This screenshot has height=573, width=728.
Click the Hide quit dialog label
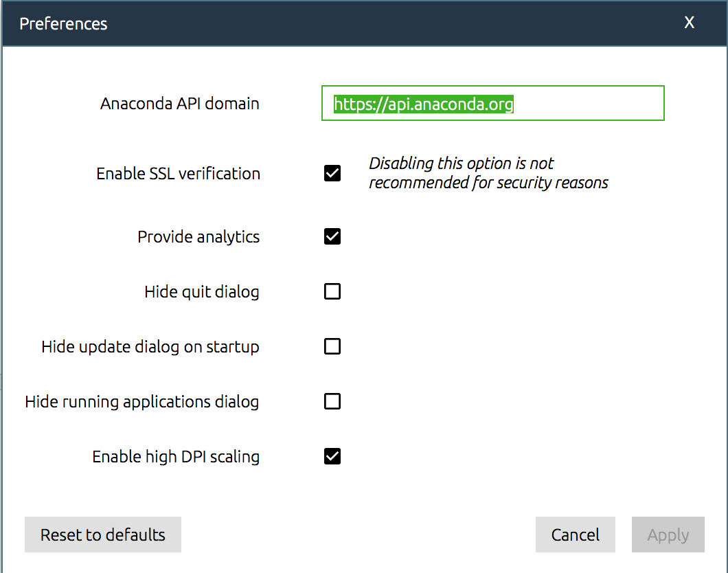point(202,292)
